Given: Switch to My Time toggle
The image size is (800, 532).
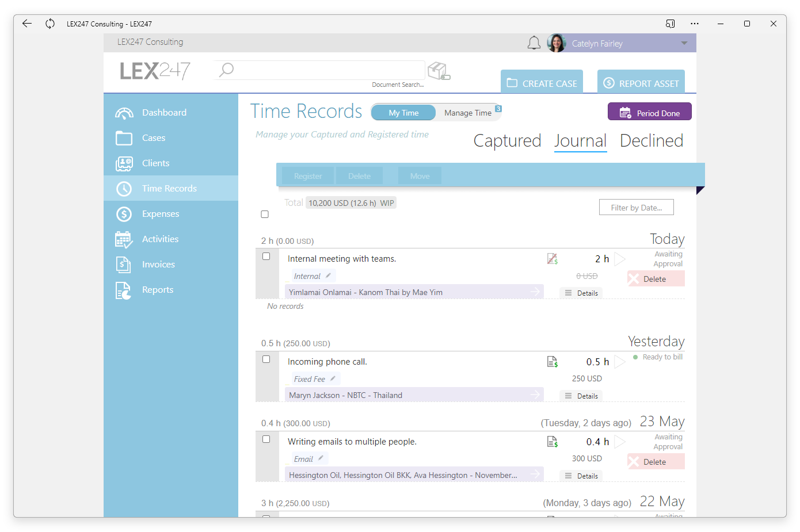Looking at the screenshot, I should tap(403, 113).
